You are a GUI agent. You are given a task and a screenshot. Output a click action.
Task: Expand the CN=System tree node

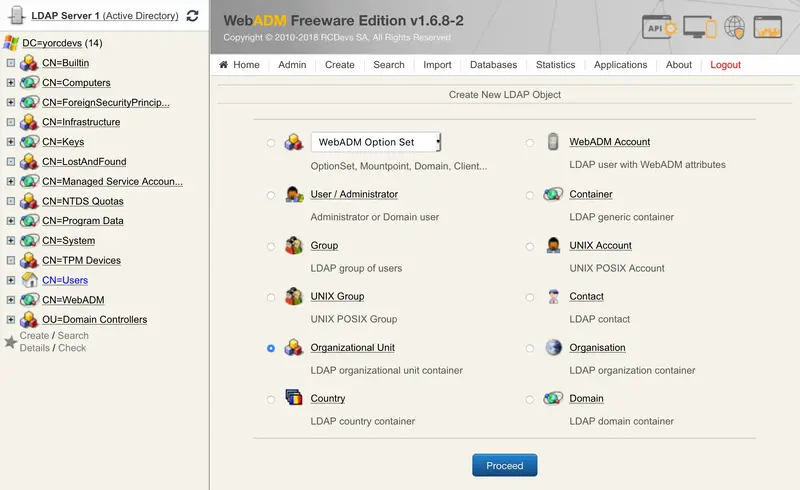coord(11,240)
